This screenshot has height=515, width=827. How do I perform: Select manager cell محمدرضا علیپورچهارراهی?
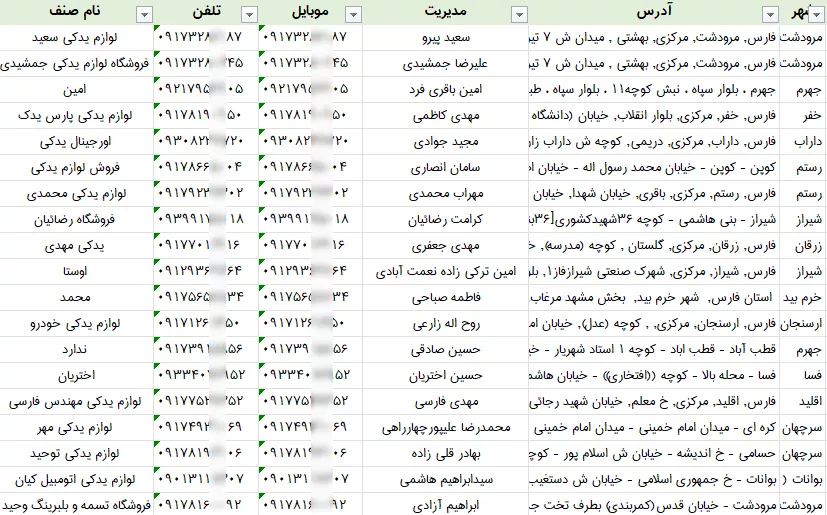(446, 427)
